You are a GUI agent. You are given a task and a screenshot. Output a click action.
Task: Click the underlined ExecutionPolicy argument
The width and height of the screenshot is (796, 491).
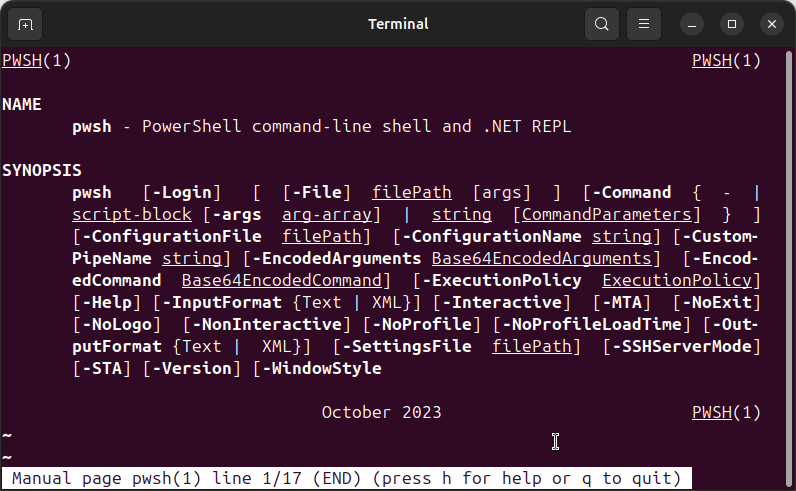677,280
